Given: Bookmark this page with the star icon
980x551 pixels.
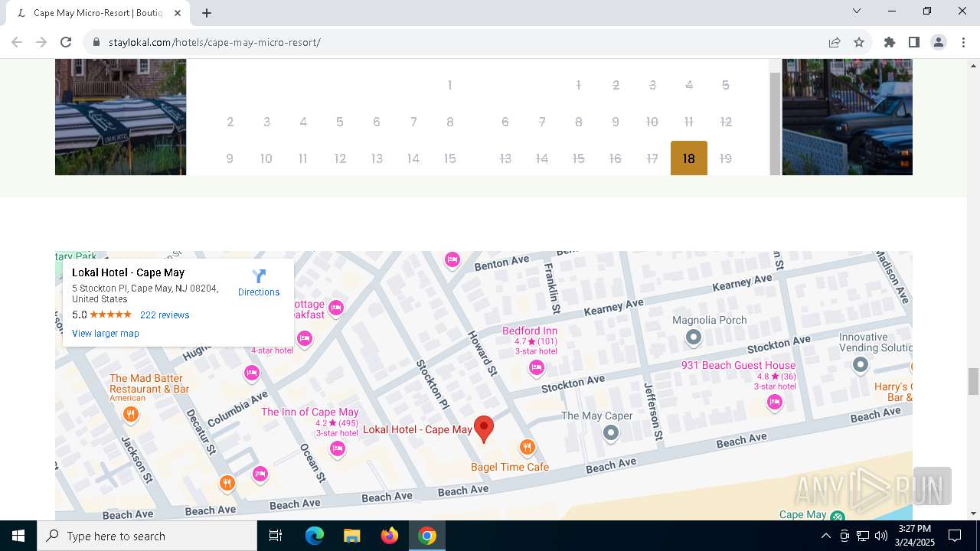Looking at the screenshot, I should [x=859, y=42].
